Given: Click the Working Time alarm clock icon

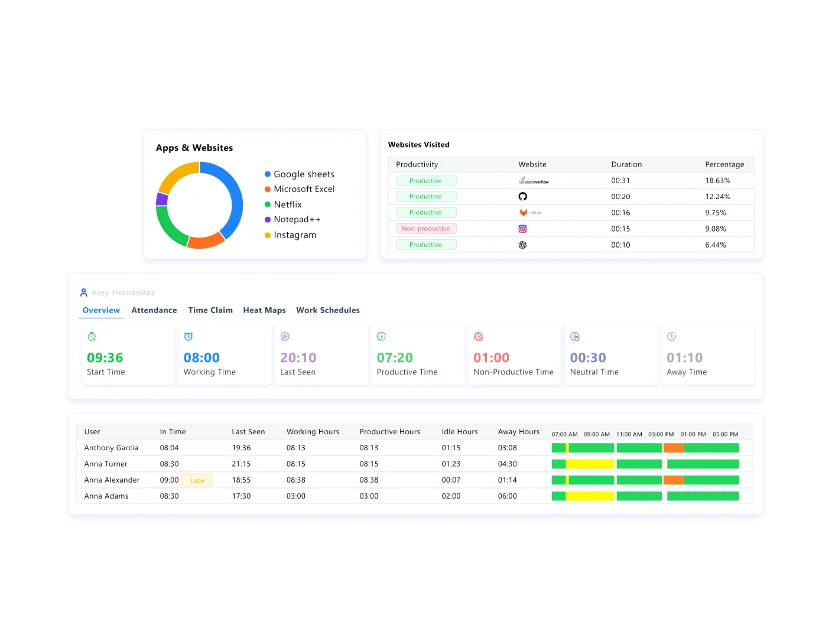Looking at the screenshot, I should 188,337.
